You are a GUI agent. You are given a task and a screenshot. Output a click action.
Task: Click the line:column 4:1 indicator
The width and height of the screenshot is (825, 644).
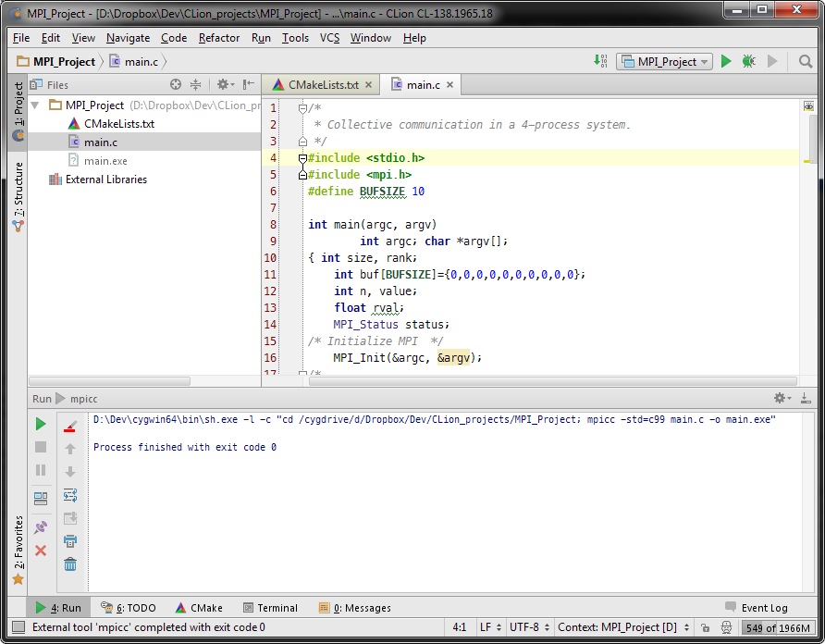(460, 627)
